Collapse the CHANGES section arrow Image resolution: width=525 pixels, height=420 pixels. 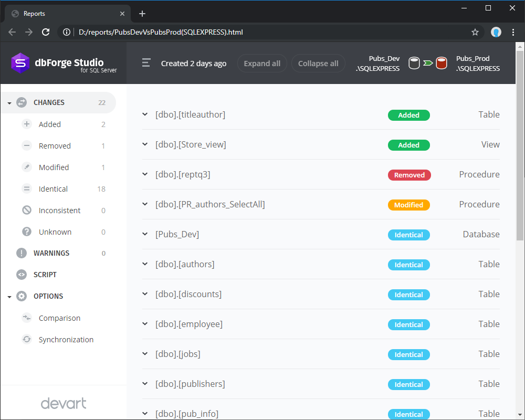pyautogui.click(x=9, y=103)
